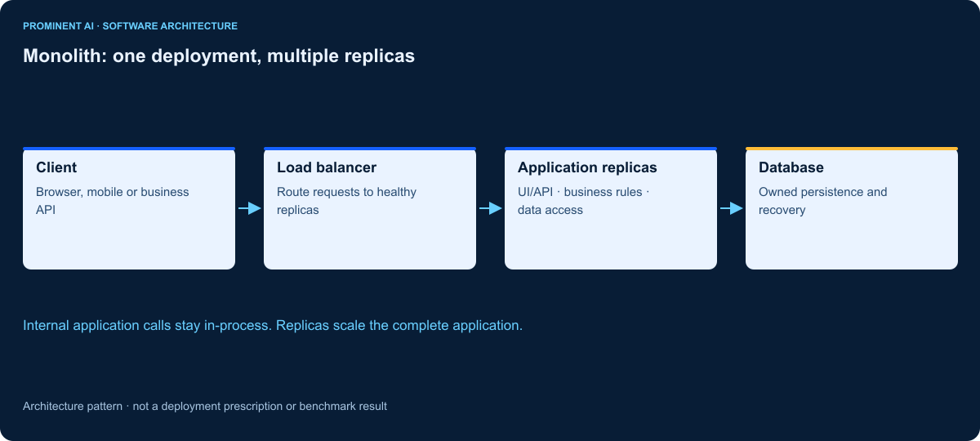Screen dimensions: 980x441
Task: Click the Load balancer card
Action: pos(370,208)
